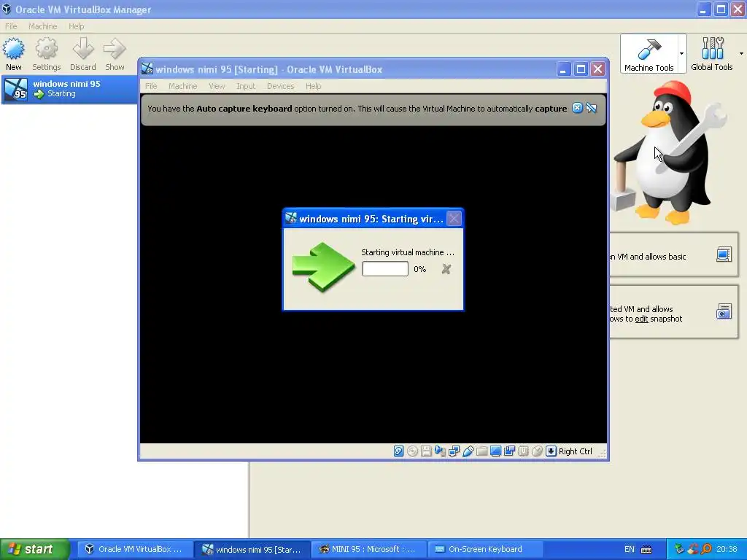Open Input menu in VM window
The width and height of the screenshot is (747, 560).
pyautogui.click(x=246, y=86)
